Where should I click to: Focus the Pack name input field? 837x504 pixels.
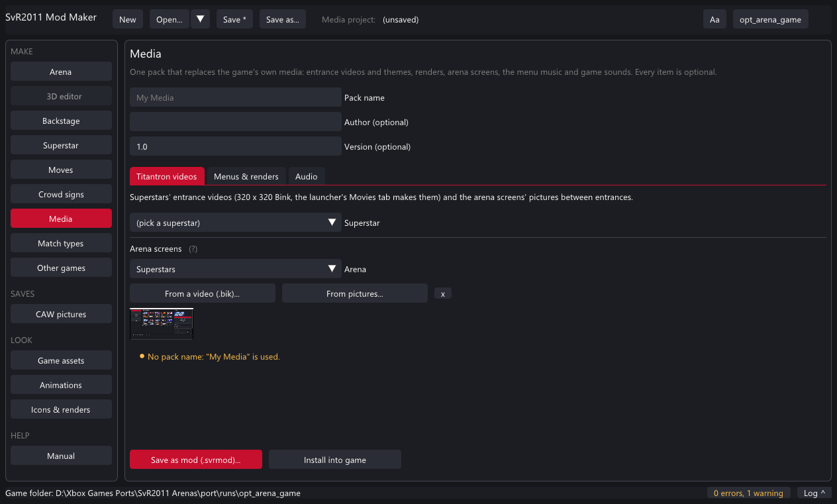coord(236,97)
